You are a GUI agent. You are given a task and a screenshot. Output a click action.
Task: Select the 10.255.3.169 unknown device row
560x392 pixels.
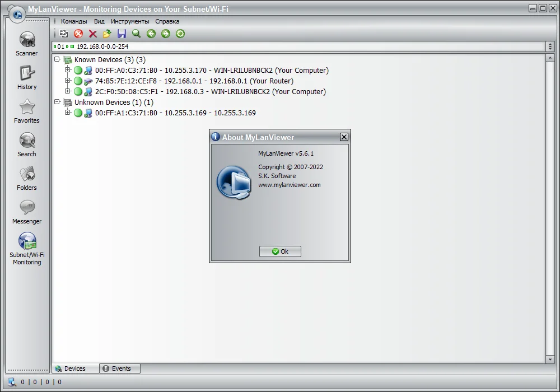(175, 113)
